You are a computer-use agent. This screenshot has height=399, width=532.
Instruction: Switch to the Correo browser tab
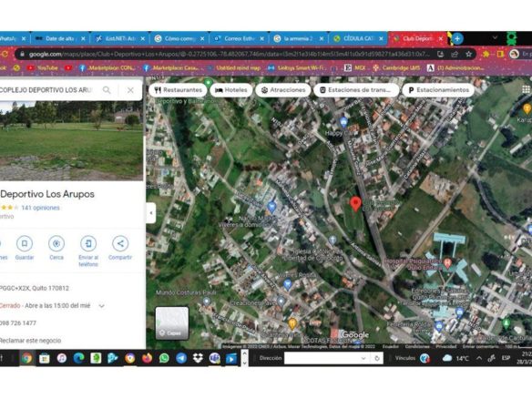pyautogui.click(x=239, y=38)
